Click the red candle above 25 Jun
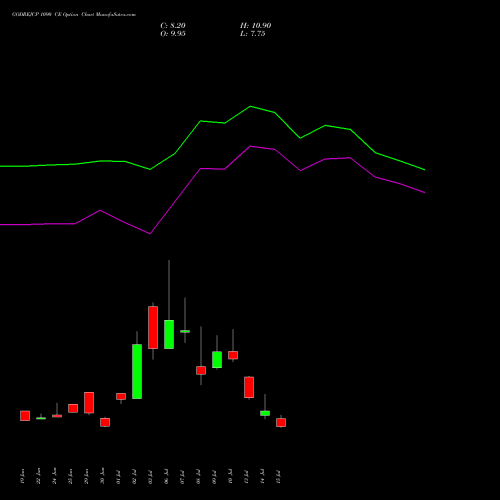Screen dimensions: 500x500 [x=73, y=408]
